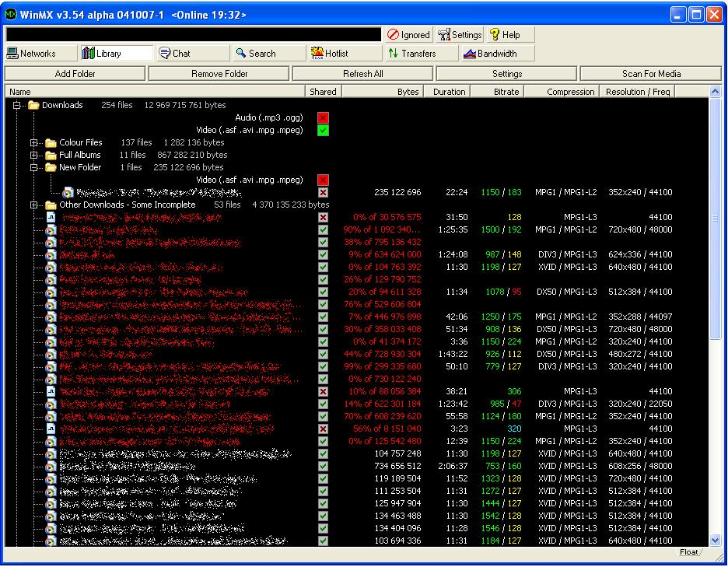Click the Full Albums folder icon
Image resolution: width=728 pixels, height=567 pixels.
pyautogui.click(x=51, y=155)
